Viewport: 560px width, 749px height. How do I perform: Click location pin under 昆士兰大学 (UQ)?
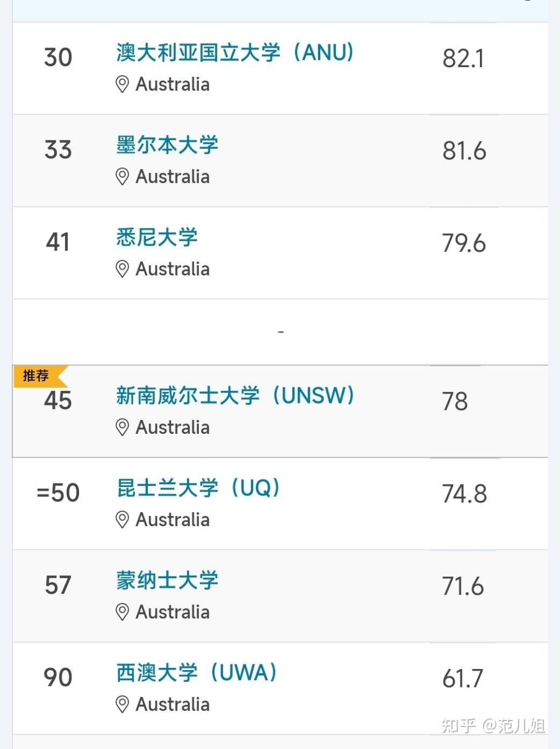tap(122, 520)
